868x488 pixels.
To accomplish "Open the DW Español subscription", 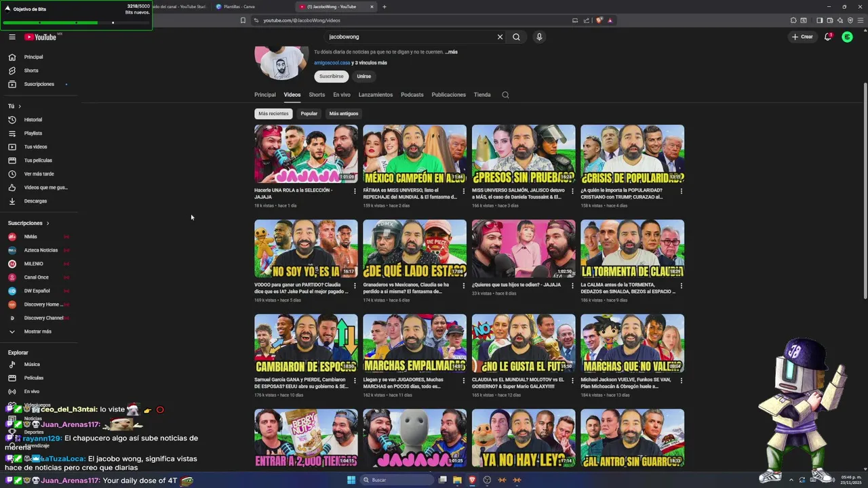I will 41,291.
